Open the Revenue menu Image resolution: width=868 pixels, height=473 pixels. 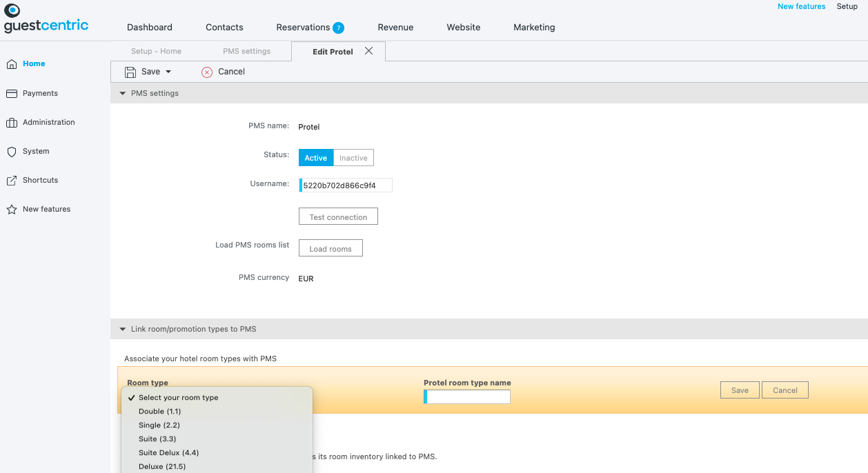(x=395, y=28)
